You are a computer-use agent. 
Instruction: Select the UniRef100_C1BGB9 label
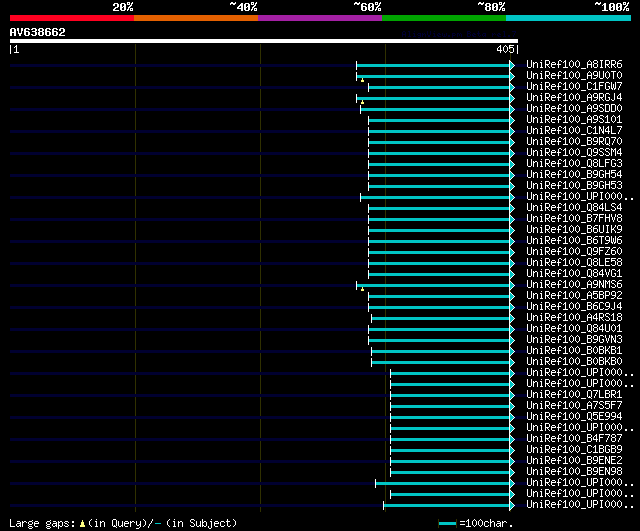(574, 450)
